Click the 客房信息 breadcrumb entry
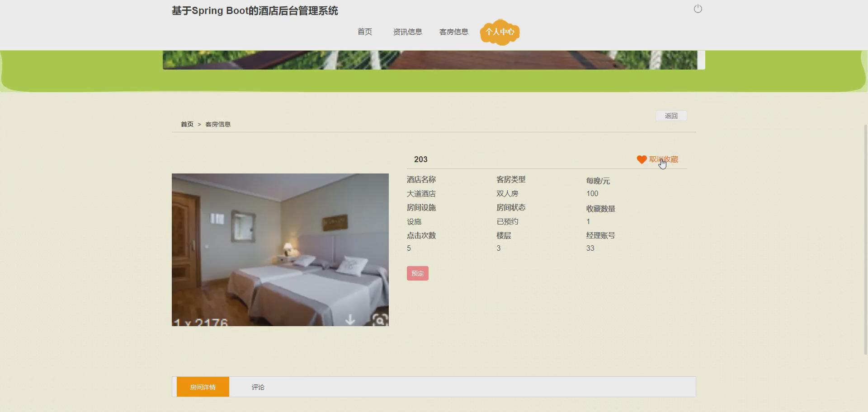The height and width of the screenshot is (412, 868). pos(217,124)
